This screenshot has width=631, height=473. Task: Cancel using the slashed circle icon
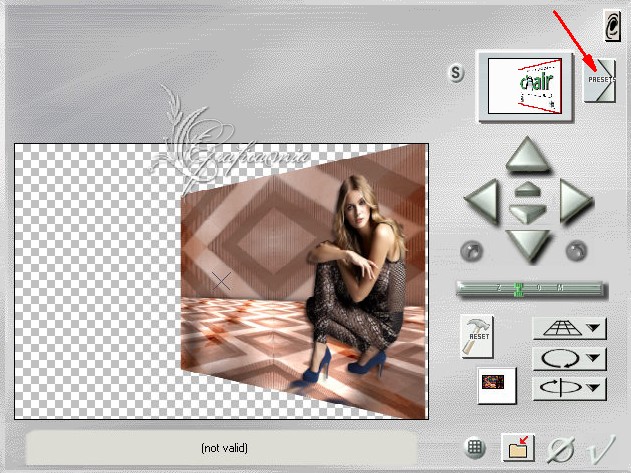(x=560, y=449)
